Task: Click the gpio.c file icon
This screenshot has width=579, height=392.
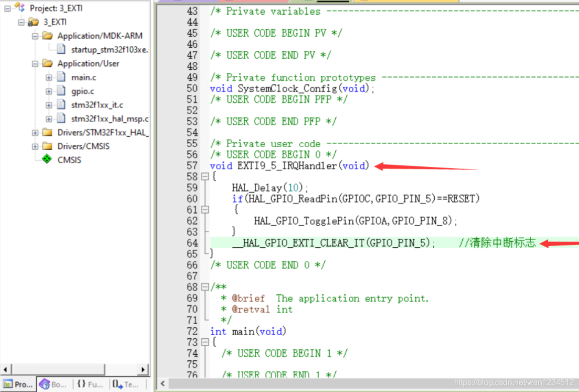Action: coord(61,91)
